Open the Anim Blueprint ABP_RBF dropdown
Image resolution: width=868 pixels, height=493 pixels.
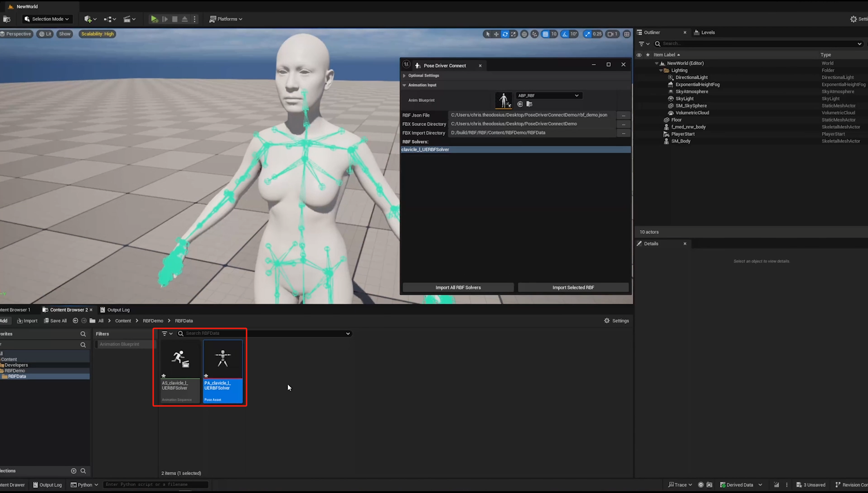548,95
